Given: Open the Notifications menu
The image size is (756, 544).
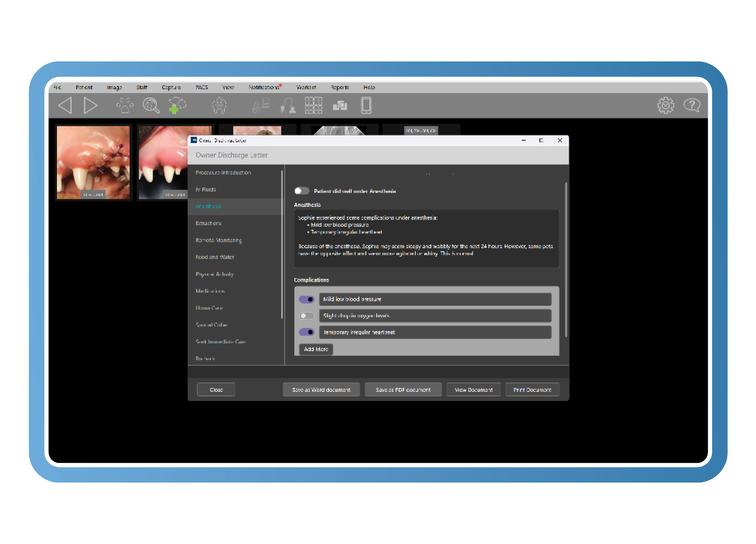Looking at the screenshot, I should pyautogui.click(x=264, y=87).
